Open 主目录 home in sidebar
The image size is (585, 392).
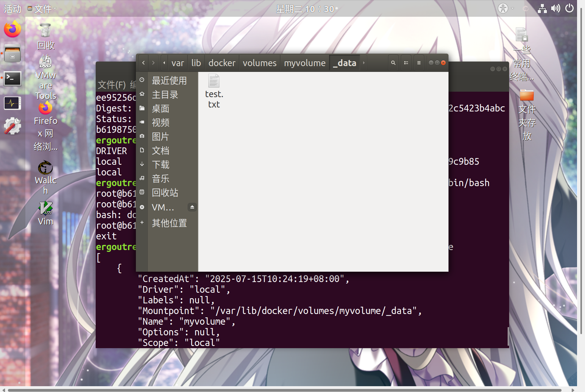167,94
